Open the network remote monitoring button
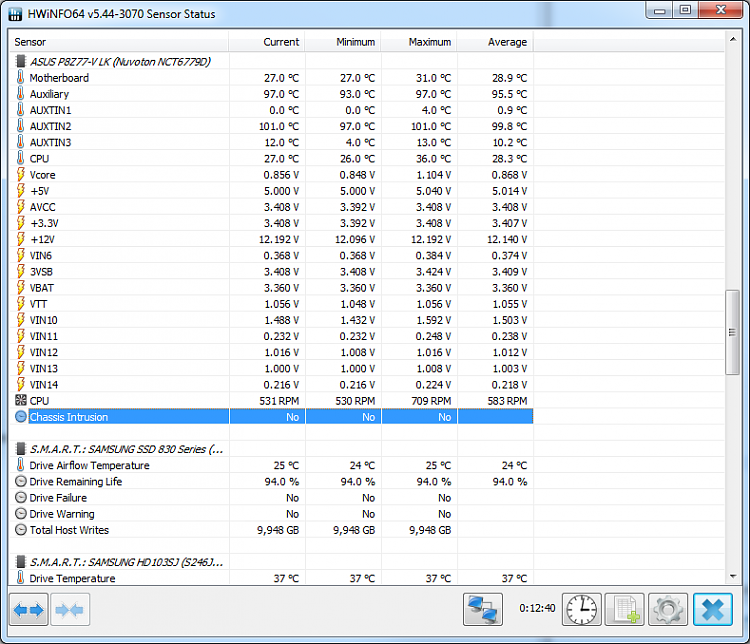The height and width of the screenshot is (644, 750). point(483,610)
